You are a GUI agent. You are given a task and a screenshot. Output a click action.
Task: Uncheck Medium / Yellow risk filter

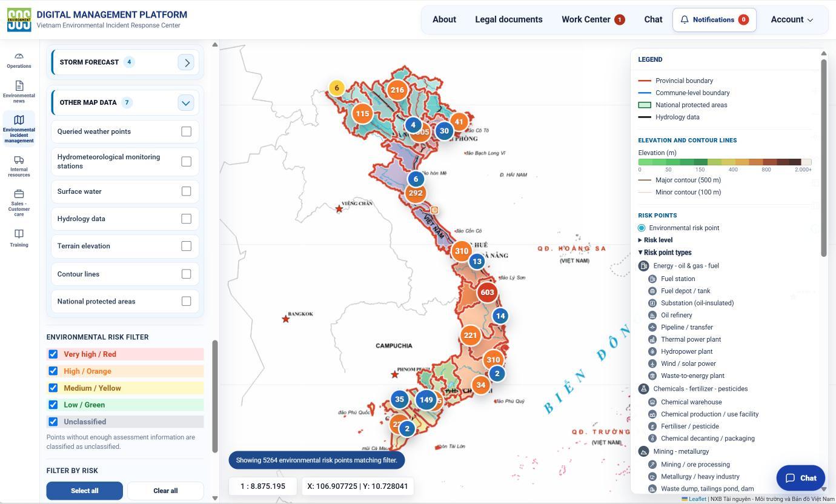pos(53,388)
